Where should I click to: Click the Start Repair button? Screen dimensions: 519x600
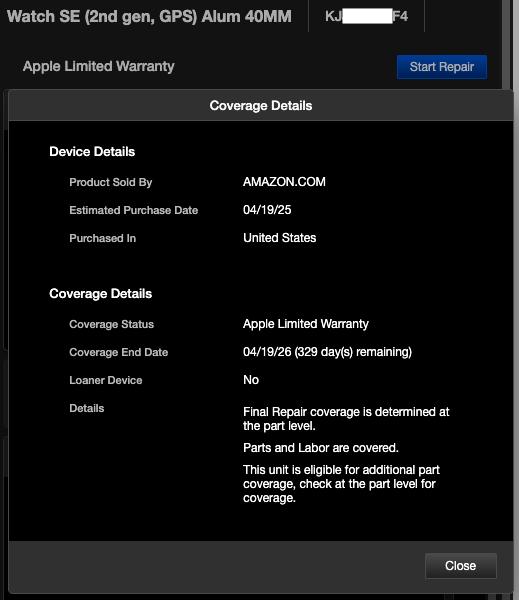pos(442,67)
